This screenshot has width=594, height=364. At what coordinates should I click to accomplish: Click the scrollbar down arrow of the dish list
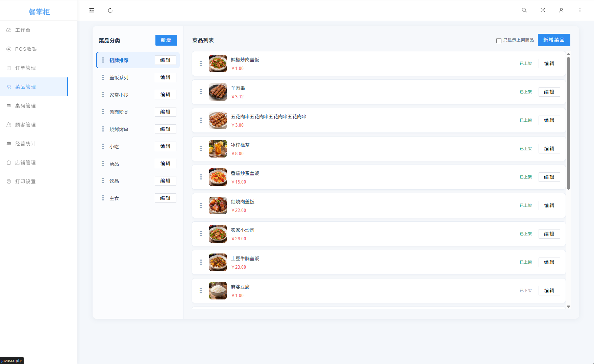[568, 307]
